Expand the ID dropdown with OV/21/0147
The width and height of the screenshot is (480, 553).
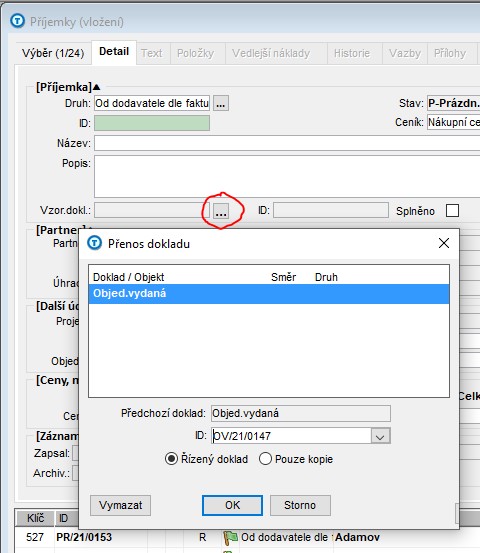[x=380, y=436]
